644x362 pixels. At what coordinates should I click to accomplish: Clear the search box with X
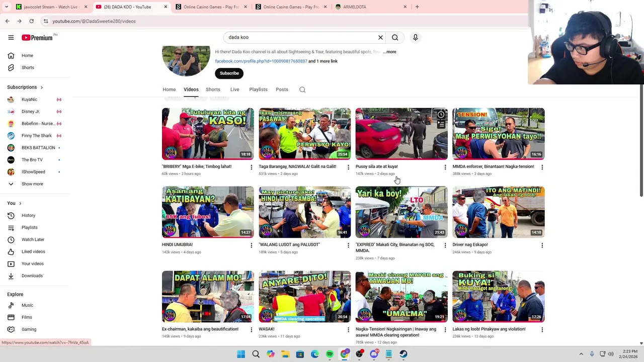[380, 37]
